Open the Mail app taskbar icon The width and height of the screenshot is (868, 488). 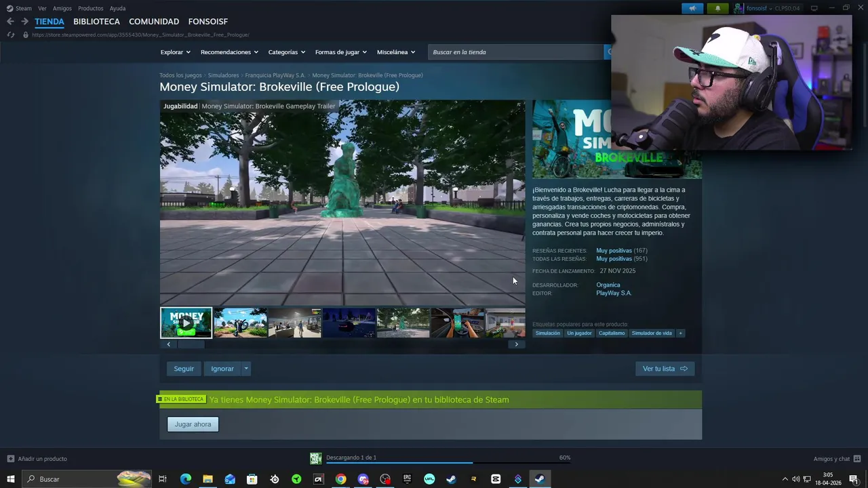click(x=230, y=479)
